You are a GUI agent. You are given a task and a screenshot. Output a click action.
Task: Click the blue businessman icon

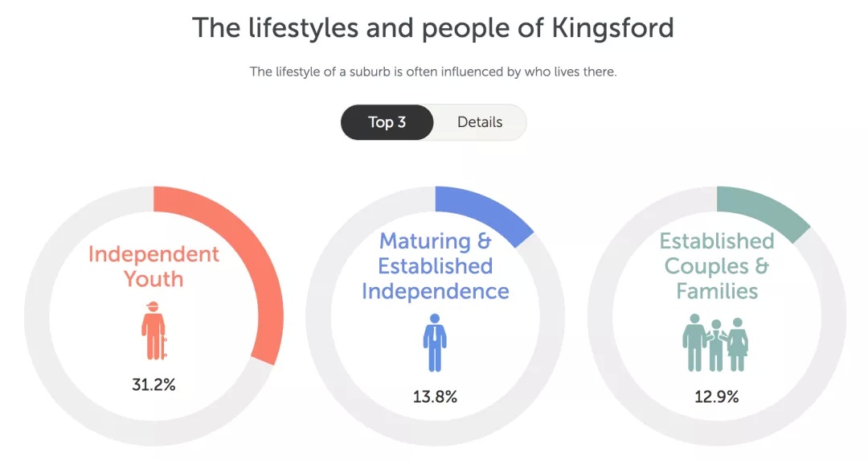tap(435, 343)
